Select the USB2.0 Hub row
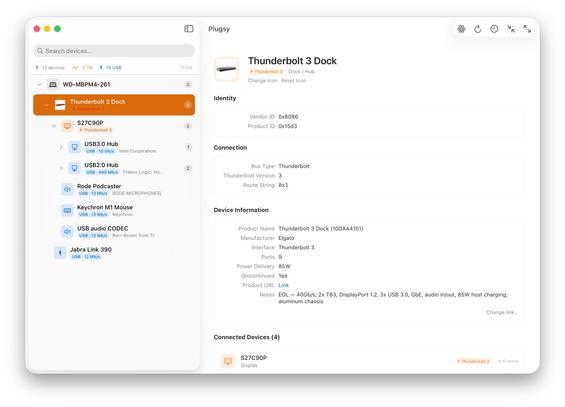Image resolution: width=565 pixels, height=407 pixels. 114,168
